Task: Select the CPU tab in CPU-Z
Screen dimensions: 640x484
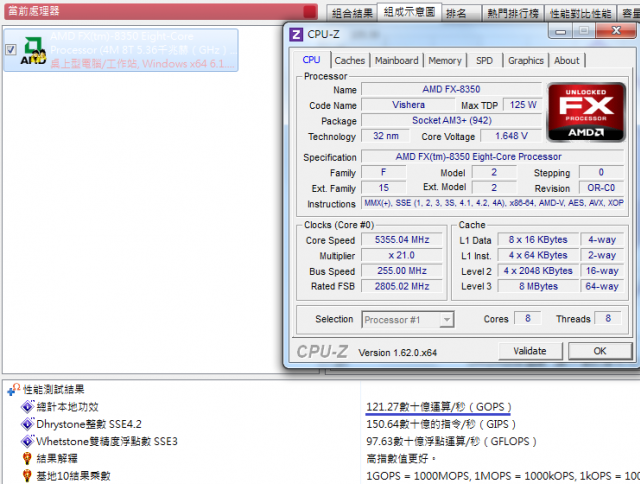Action: point(311,60)
